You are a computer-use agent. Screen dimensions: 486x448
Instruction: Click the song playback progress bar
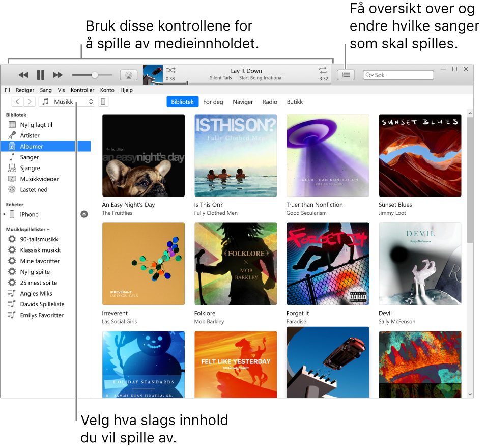click(x=247, y=83)
